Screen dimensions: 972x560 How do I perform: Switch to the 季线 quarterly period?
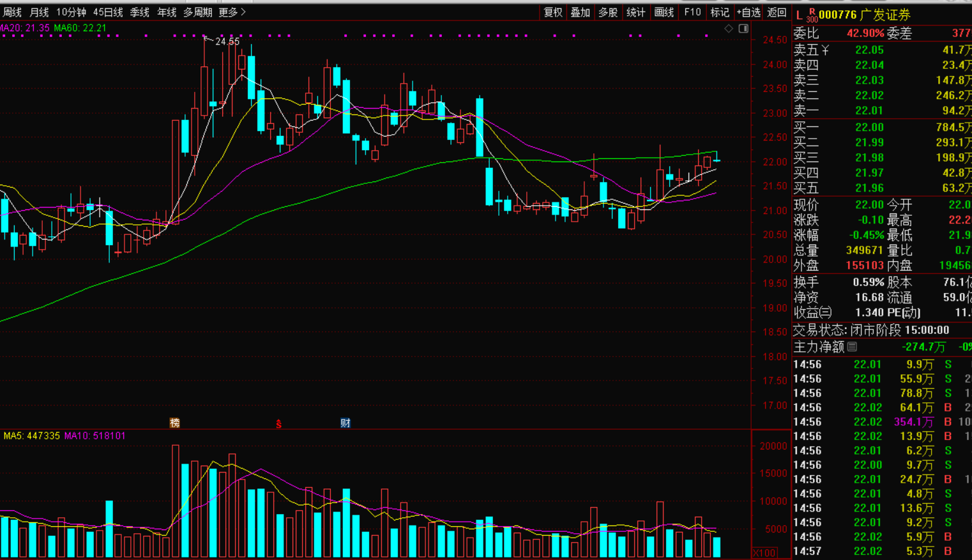(x=140, y=12)
